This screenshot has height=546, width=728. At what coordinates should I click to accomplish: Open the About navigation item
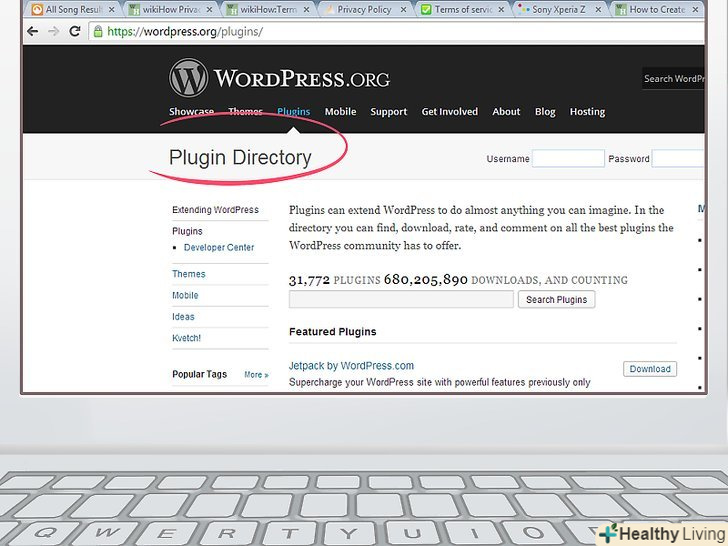coord(506,112)
